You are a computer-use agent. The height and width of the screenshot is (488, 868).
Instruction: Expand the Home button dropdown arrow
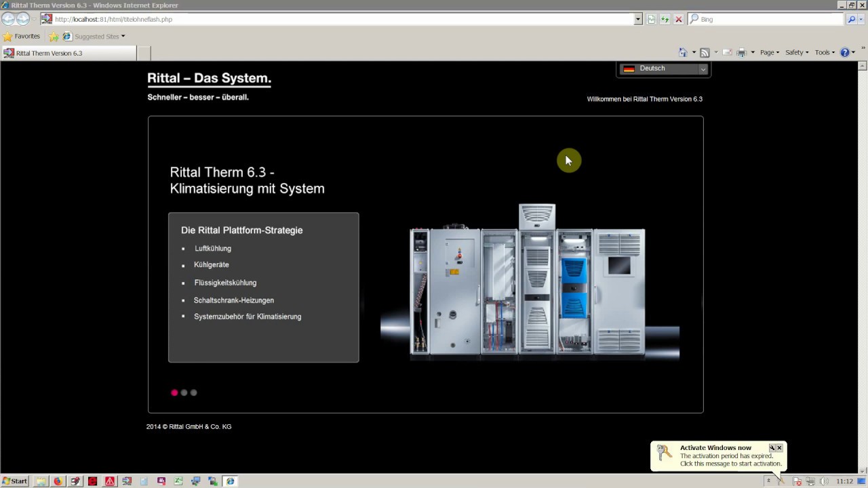(694, 52)
